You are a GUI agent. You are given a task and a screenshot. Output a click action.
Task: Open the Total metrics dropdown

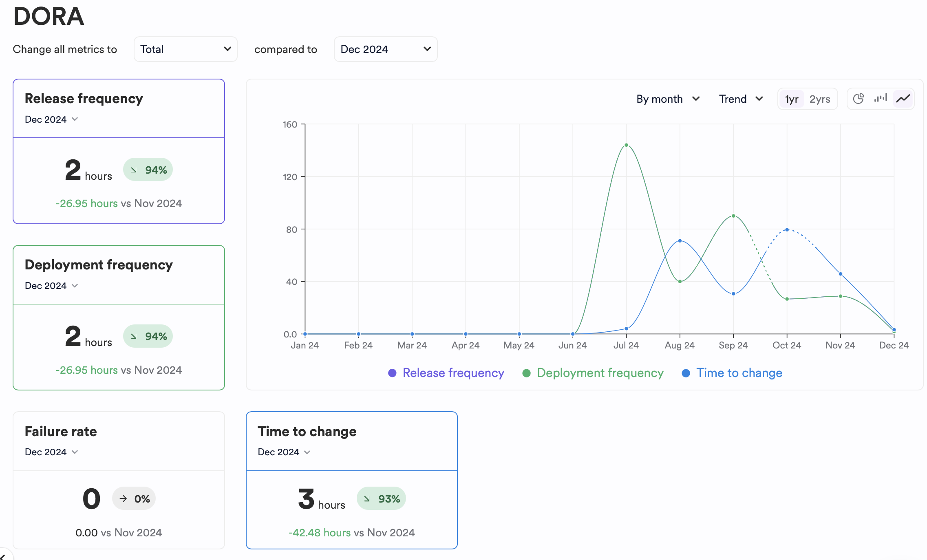coord(185,49)
